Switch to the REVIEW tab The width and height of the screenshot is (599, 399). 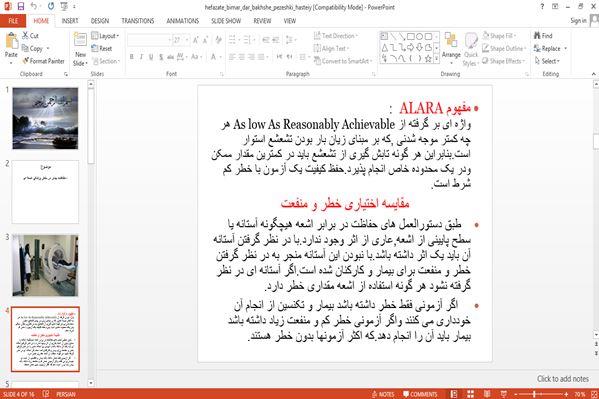[x=262, y=21]
